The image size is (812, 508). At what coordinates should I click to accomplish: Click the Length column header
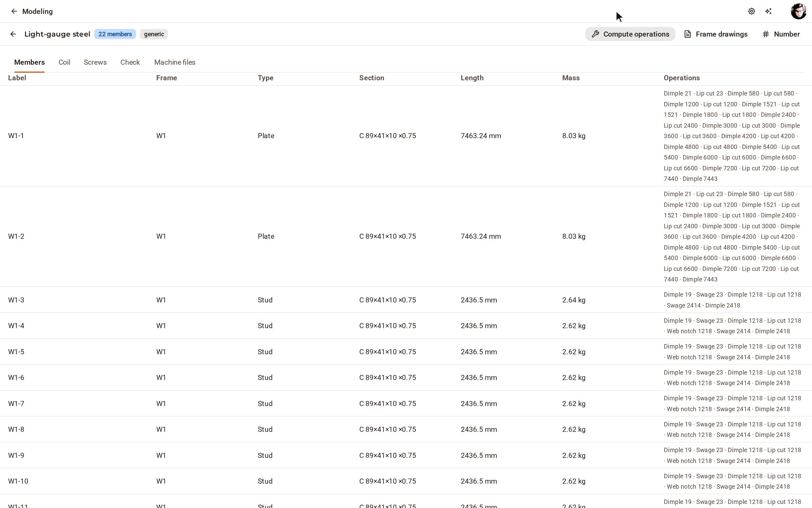(472, 78)
